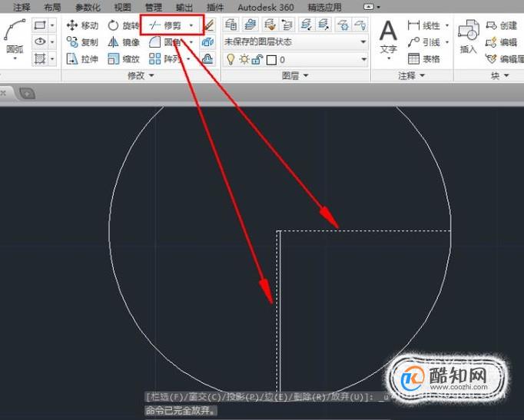Open the Leader (引线) dropdown arrow
This screenshot has width=524, height=420.
pyautogui.click(x=447, y=42)
